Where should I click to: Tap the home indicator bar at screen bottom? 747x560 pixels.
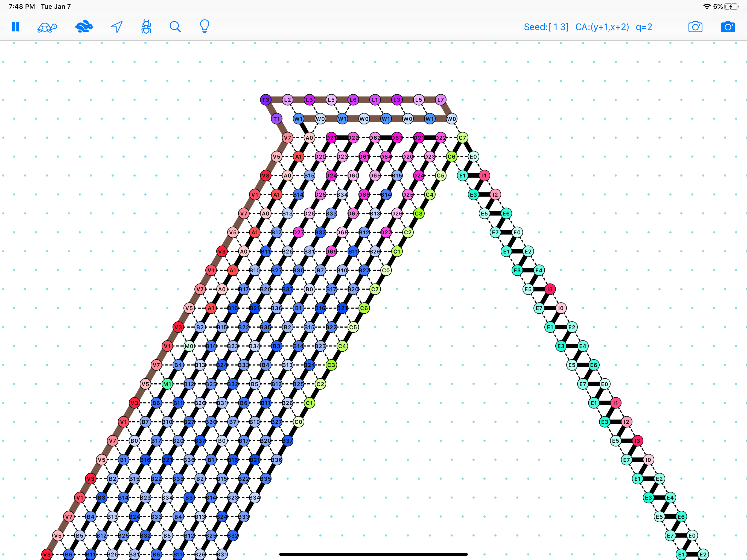click(x=373, y=554)
